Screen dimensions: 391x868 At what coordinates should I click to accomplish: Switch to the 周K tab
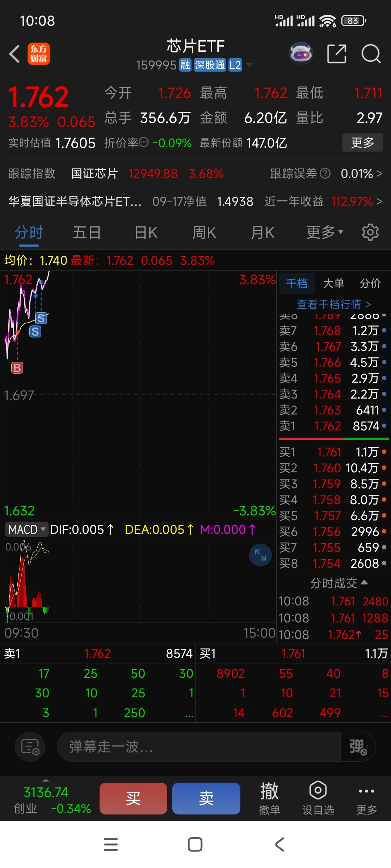tap(204, 232)
